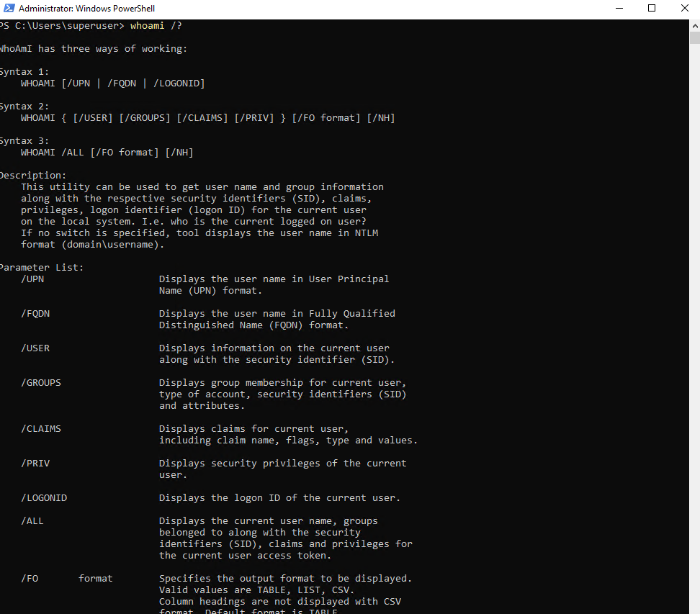Click the scrollbar up arrow
This screenshot has width=700, height=614.
[695, 26]
